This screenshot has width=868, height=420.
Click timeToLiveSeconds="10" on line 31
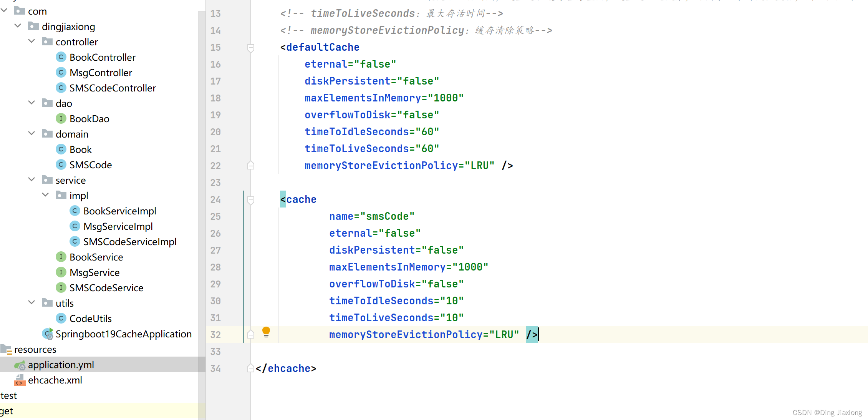click(396, 318)
